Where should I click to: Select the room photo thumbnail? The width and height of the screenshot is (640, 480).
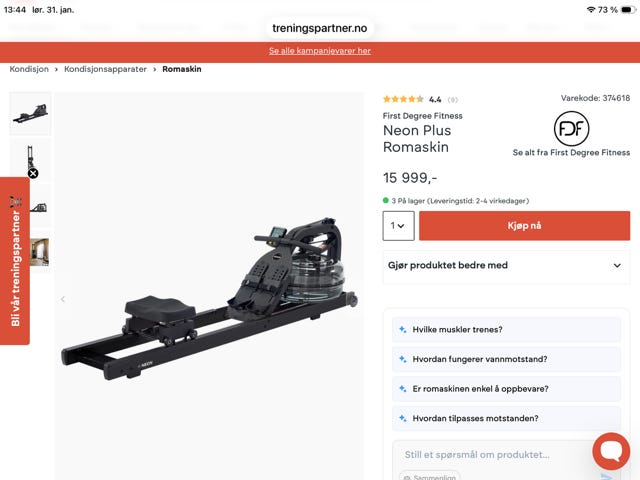click(40, 252)
